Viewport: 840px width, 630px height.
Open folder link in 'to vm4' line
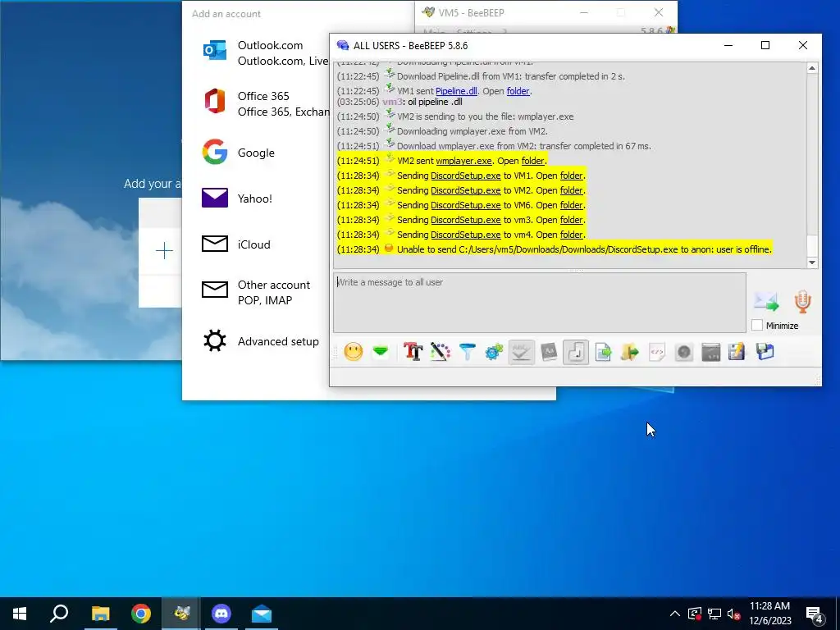click(x=572, y=235)
